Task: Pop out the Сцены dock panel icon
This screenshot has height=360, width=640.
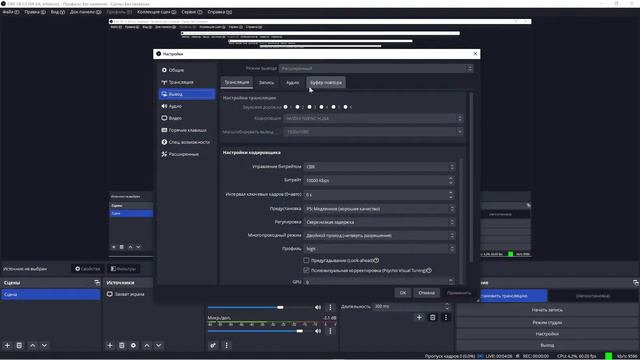Action: click(x=97, y=282)
